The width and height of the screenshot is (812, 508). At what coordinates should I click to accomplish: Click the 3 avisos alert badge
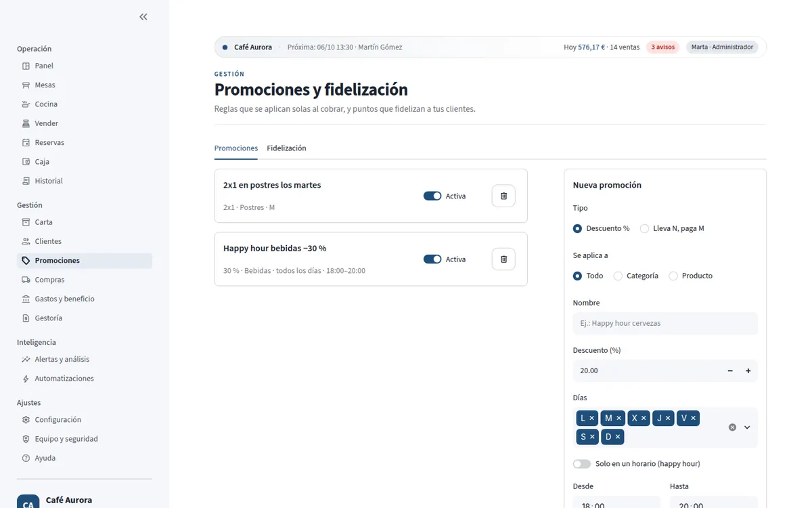coord(663,47)
